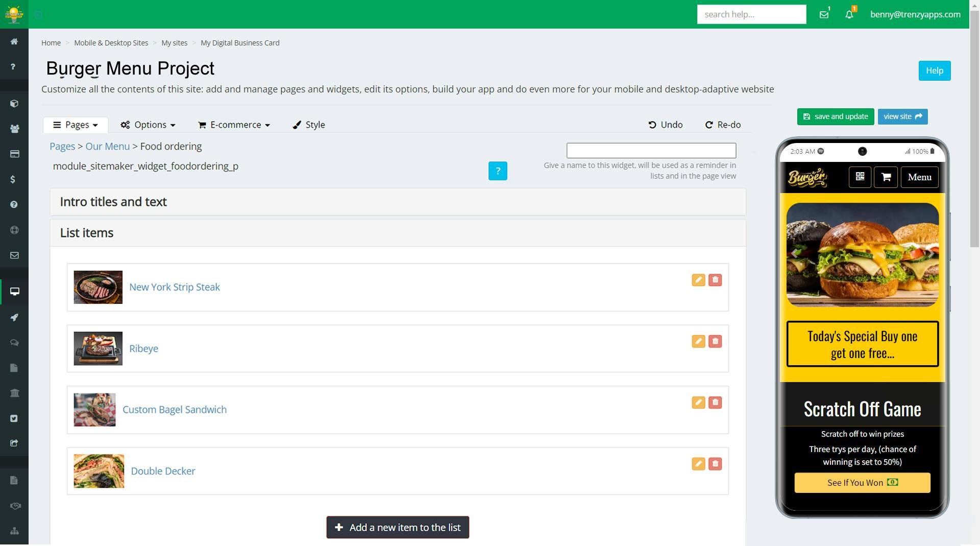Click the QR code icon in phone preview
The image size is (980, 546).
pyautogui.click(x=860, y=177)
